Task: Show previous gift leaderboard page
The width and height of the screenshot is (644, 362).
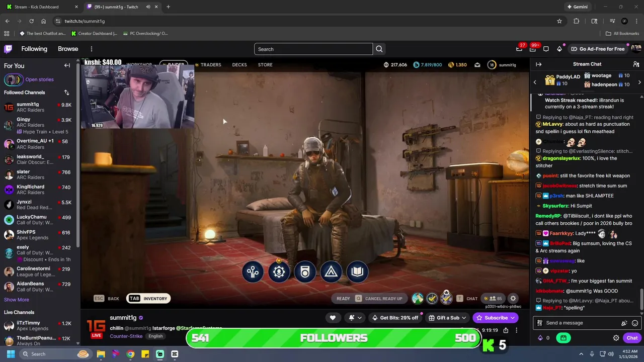Action: pos(535,82)
